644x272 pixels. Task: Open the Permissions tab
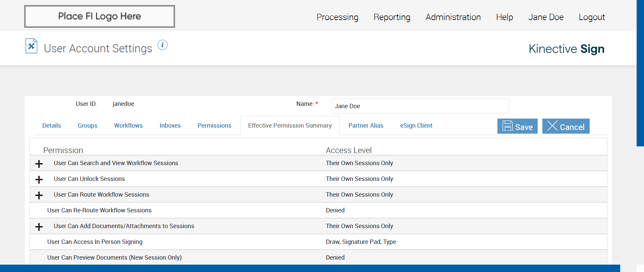point(214,126)
